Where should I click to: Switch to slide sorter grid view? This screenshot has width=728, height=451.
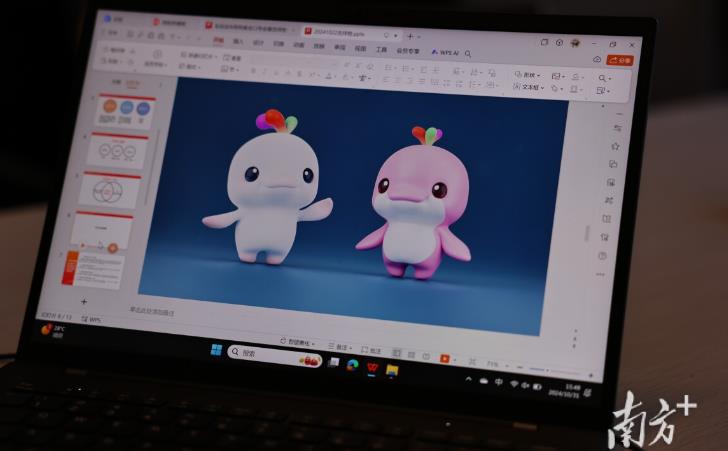coord(410,354)
